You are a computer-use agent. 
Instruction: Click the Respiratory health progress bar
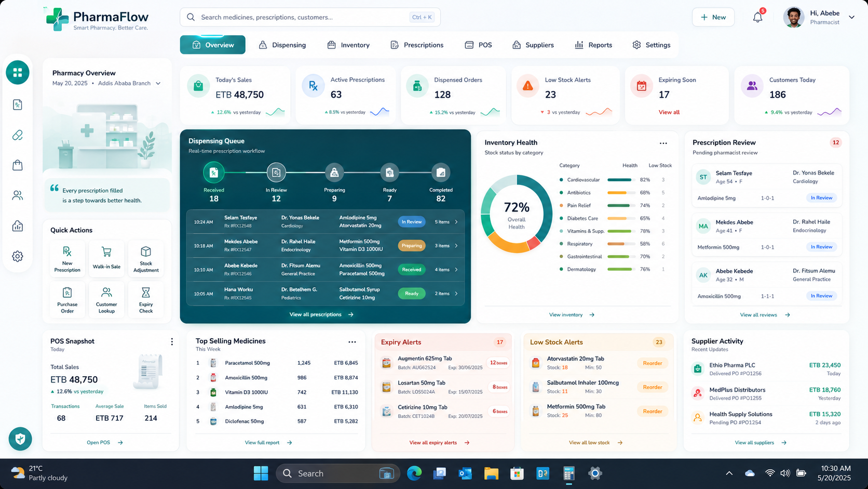621,244
